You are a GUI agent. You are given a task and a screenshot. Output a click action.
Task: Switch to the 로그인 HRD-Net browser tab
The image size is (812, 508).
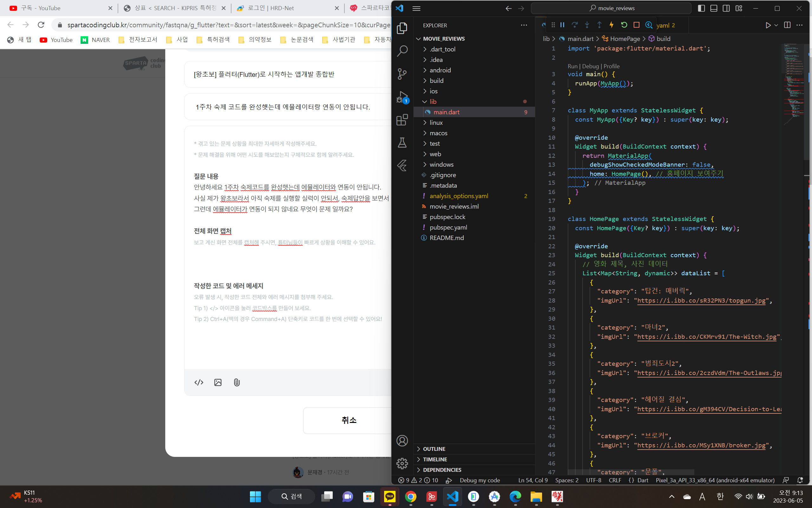tap(288, 8)
